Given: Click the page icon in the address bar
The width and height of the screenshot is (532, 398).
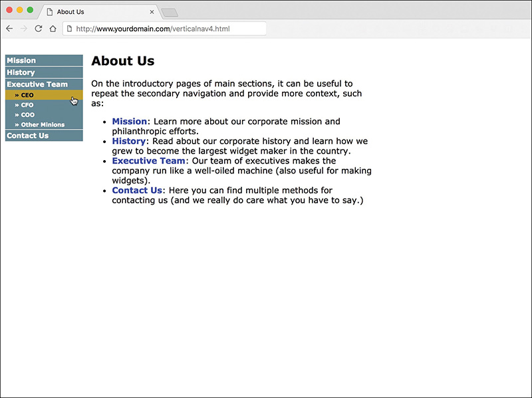Looking at the screenshot, I should (x=69, y=29).
